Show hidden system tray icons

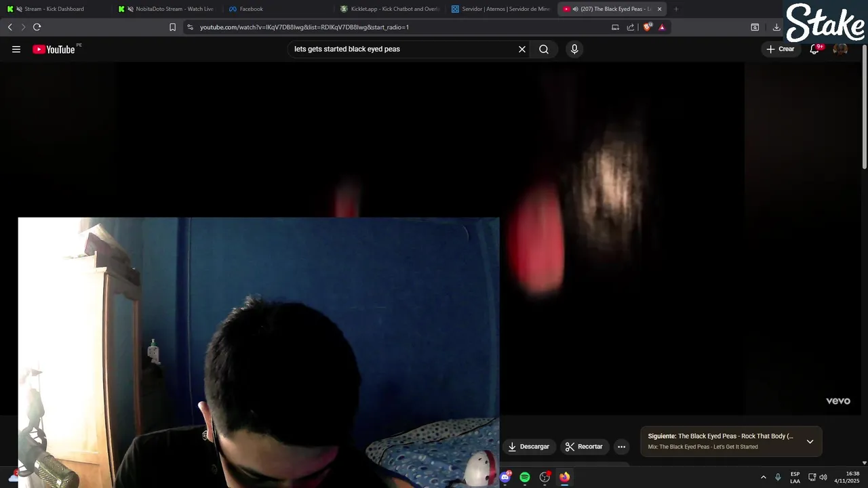point(763,477)
